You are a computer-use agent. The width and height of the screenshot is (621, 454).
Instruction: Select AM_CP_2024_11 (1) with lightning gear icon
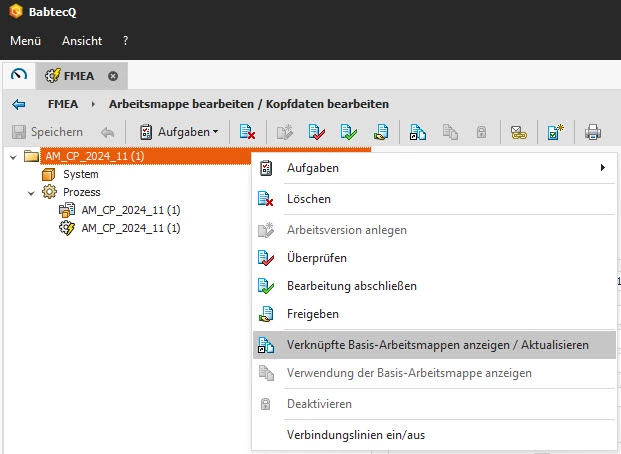click(x=131, y=228)
